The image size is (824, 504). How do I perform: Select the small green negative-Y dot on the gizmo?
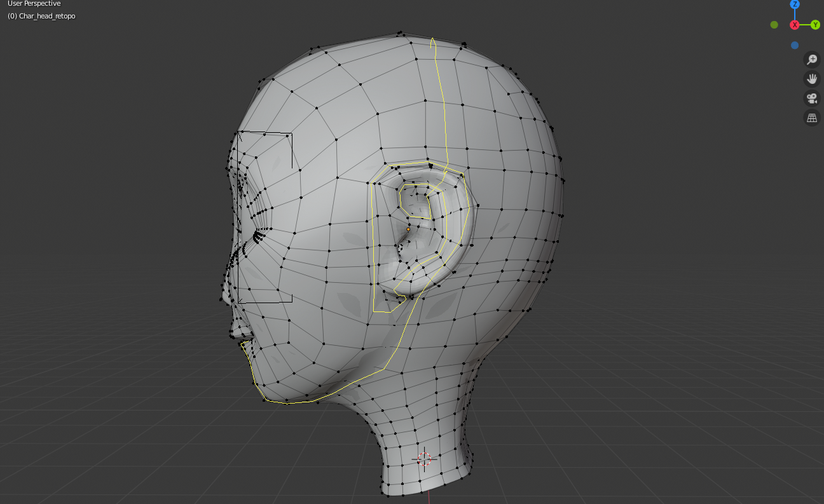[774, 24]
